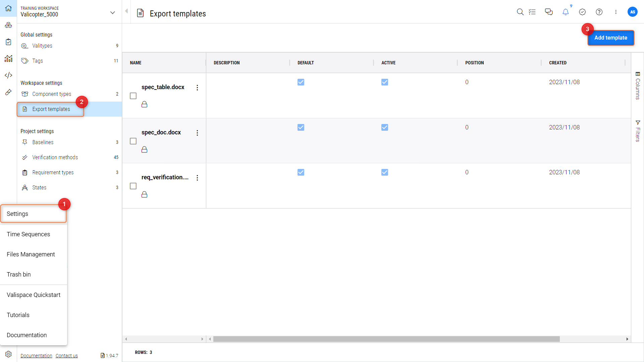Open the analysis chart icon in rail
This screenshot has width=644, height=362.
(x=8, y=59)
